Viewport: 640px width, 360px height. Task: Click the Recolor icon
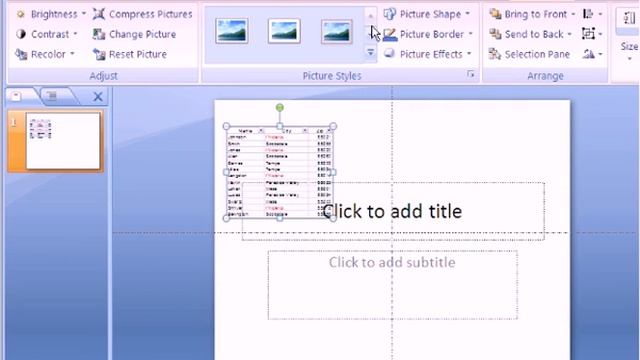click(21, 54)
